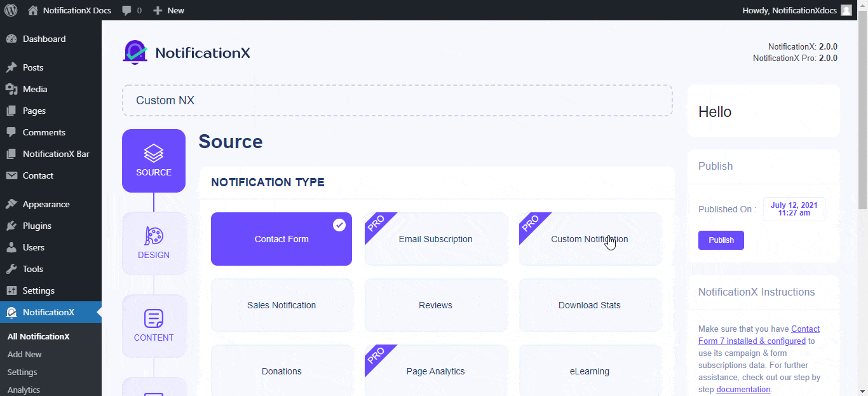Click the New content button
868x396 pixels.
point(168,10)
